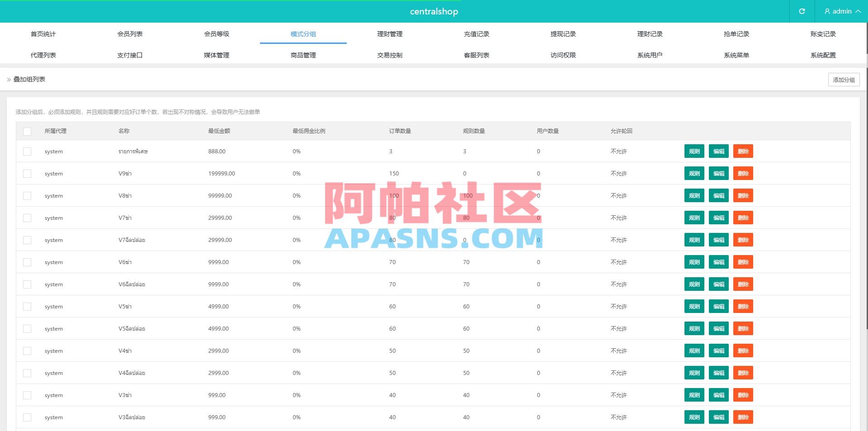Open the 支付接口 menu
Image resolution: width=868 pixels, height=431 pixels.
point(130,55)
